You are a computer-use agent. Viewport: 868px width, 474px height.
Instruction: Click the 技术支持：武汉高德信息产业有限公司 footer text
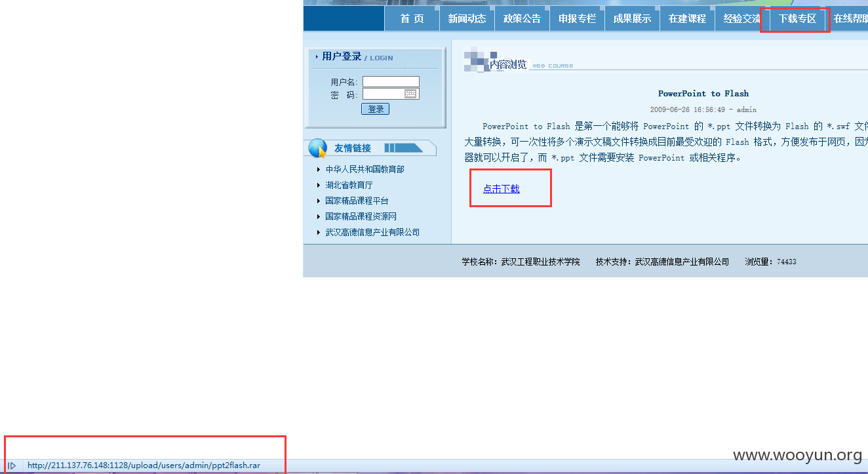tap(662, 262)
